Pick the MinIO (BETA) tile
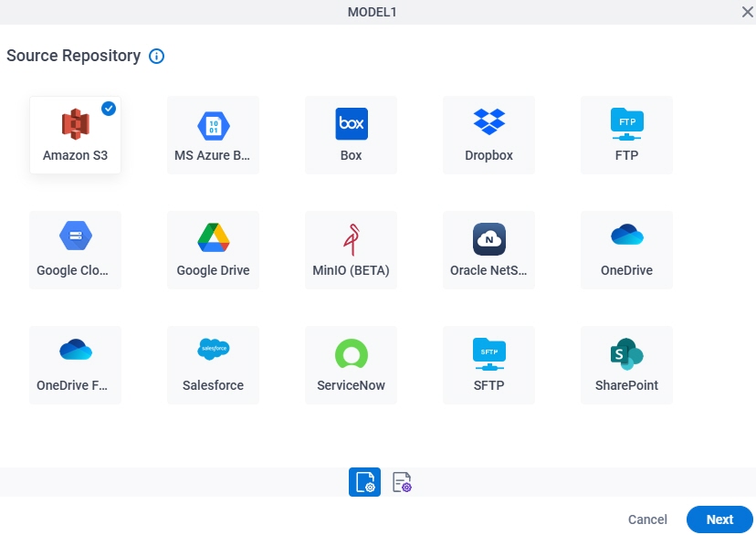The height and width of the screenshot is (535, 756). (x=351, y=250)
